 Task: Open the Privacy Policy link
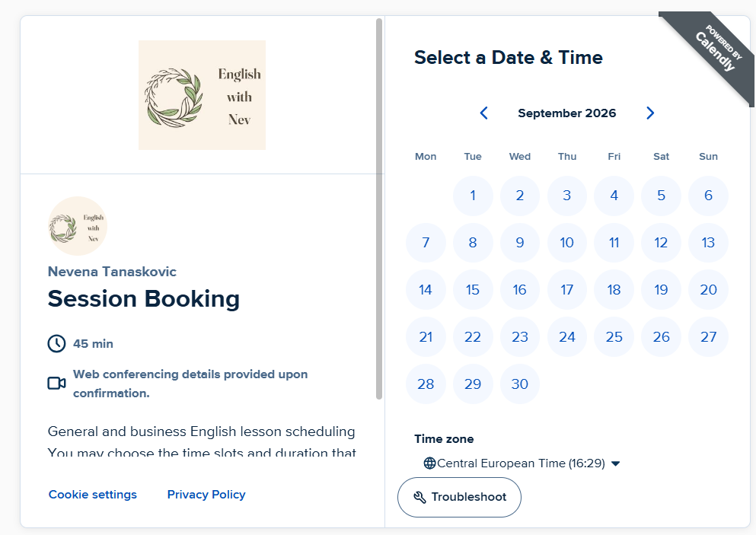click(x=206, y=495)
